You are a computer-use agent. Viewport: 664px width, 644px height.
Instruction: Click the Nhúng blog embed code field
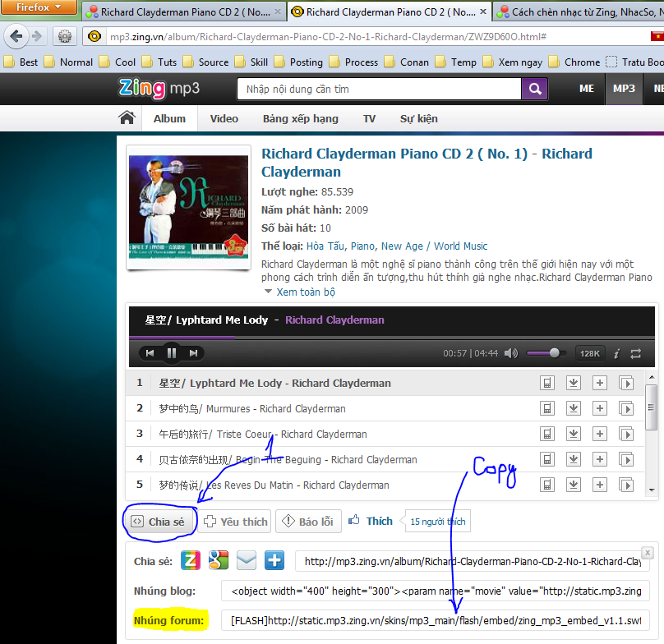click(x=436, y=591)
